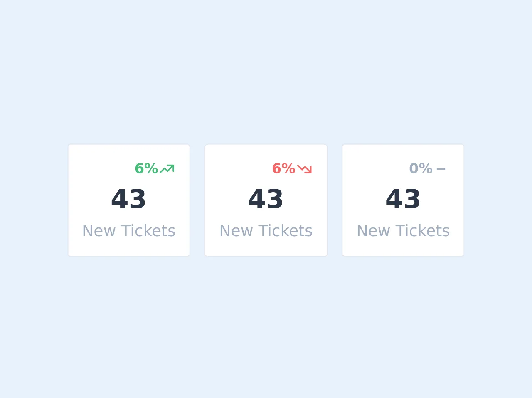This screenshot has width=532, height=398.
Task: Click the gray neutral dash trend icon
Action: (441, 169)
